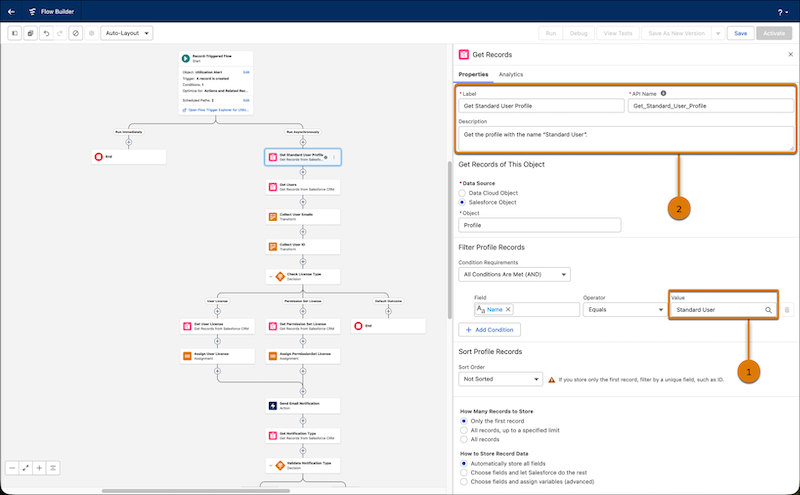Select Collect User Emails transform element
The width and height of the screenshot is (800, 495).
tap(303, 217)
